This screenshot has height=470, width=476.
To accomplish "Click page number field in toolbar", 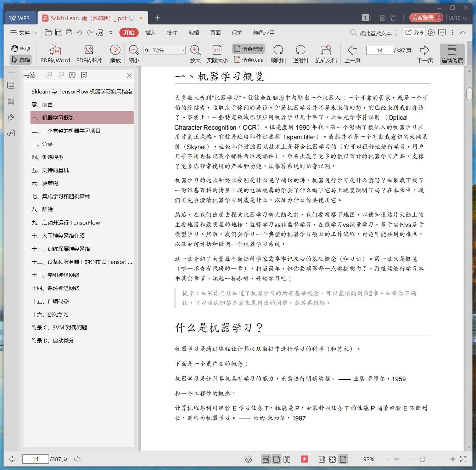I will coord(380,50).
